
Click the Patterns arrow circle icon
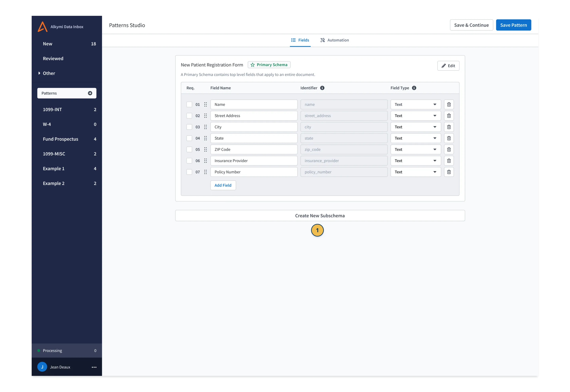[x=90, y=93]
